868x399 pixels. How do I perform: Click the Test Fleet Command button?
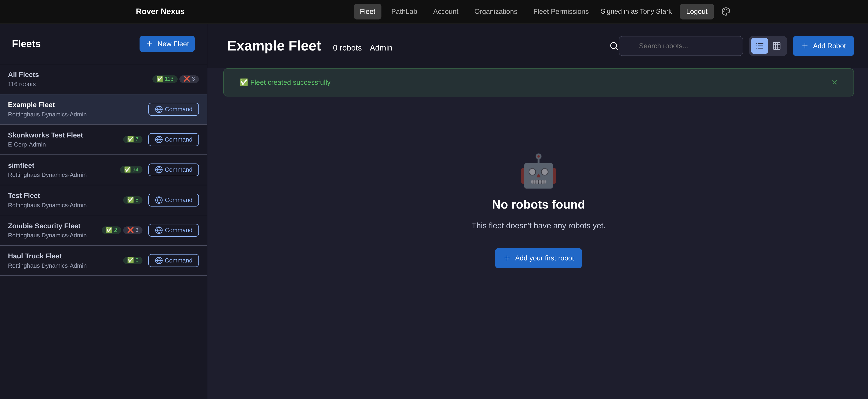[x=173, y=200]
